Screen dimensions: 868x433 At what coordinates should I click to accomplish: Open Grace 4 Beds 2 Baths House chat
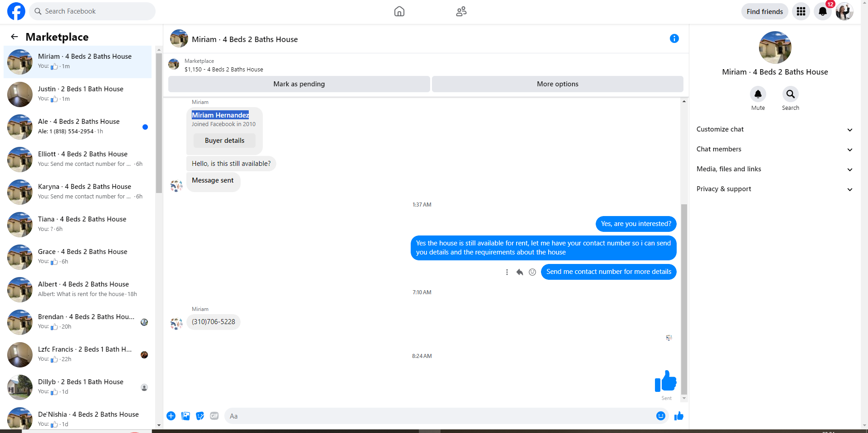point(78,257)
